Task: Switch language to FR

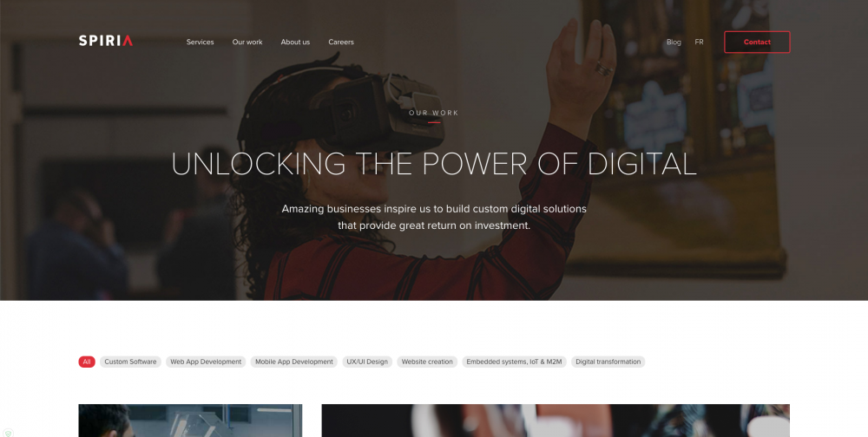Action: pyautogui.click(x=699, y=42)
